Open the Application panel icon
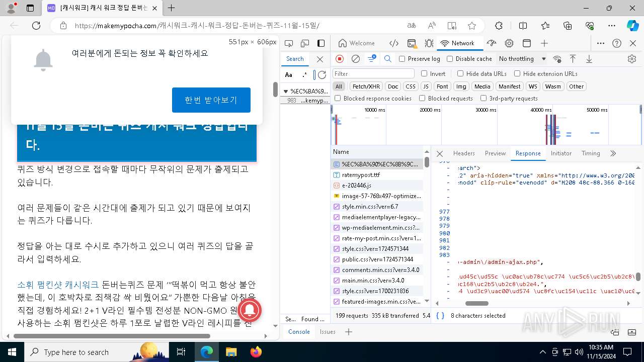The image size is (644, 362). coord(527,43)
